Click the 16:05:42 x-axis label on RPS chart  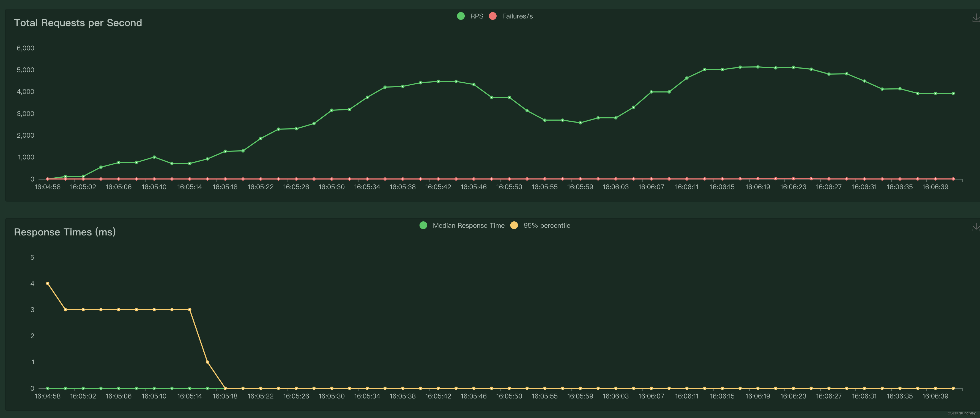pyautogui.click(x=438, y=187)
